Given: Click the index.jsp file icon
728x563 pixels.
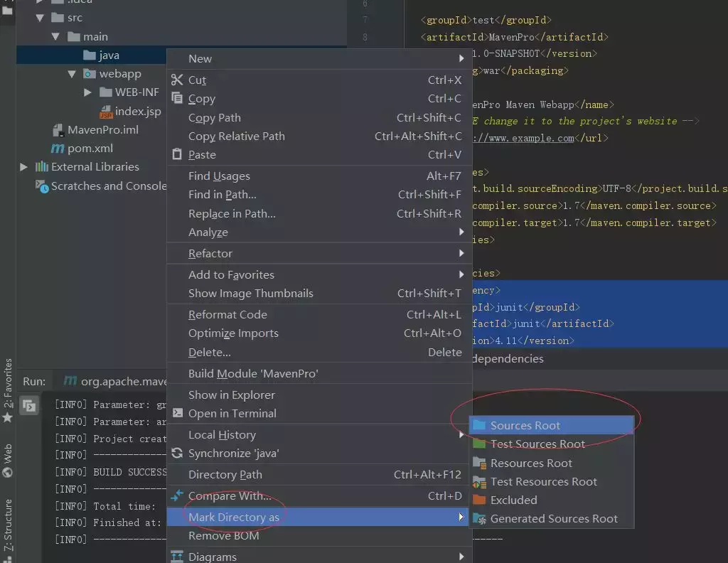Looking at the screenshot, I should coord(107,112).
